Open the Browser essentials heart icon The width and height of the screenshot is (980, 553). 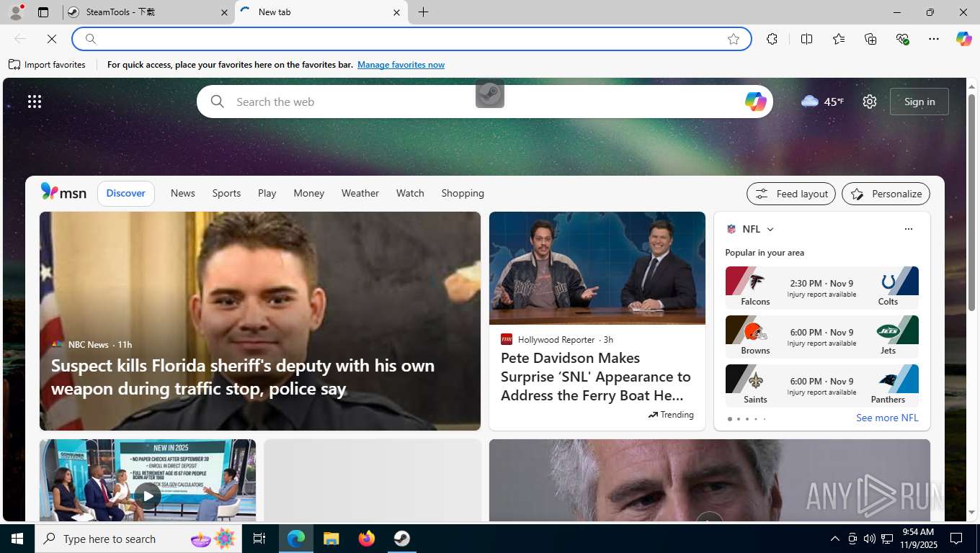(x=902, y=39)
